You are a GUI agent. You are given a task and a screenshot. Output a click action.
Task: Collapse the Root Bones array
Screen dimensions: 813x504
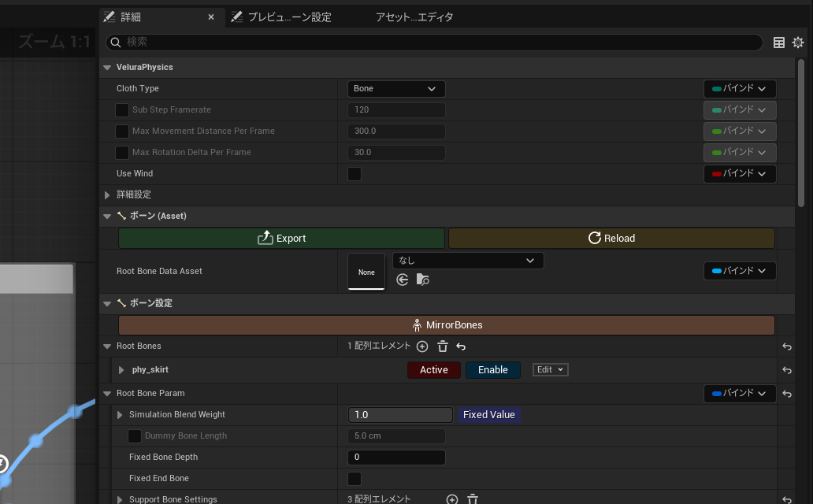(107, 346)
